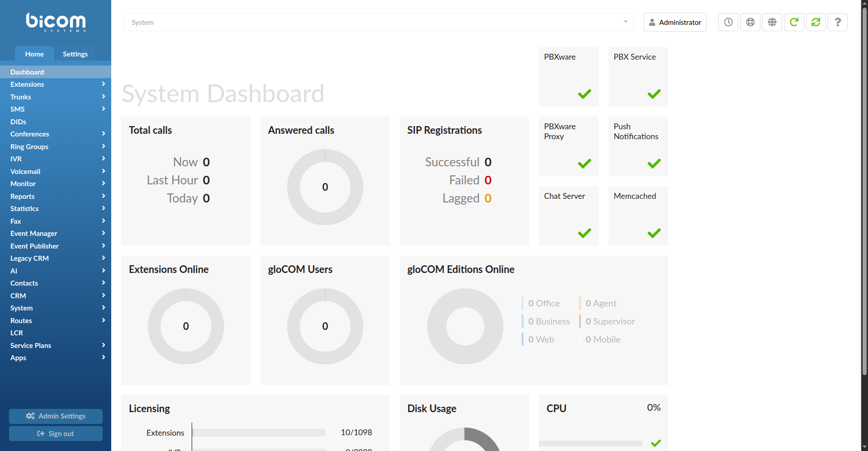The width and height of the screenshot is (868, 451).
Task: Open System in the sidebar
Action: point(56,308)
